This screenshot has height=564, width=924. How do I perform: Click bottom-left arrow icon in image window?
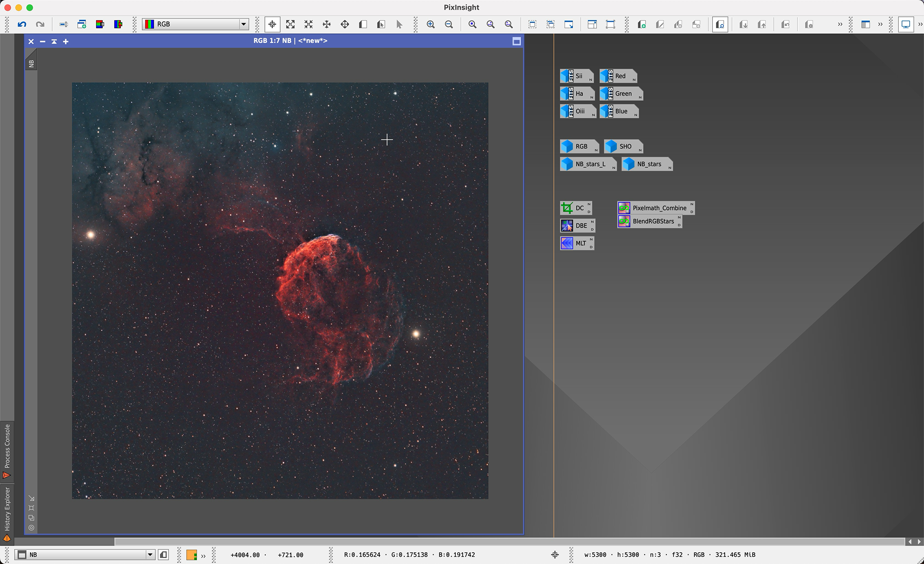coord(31,498)
